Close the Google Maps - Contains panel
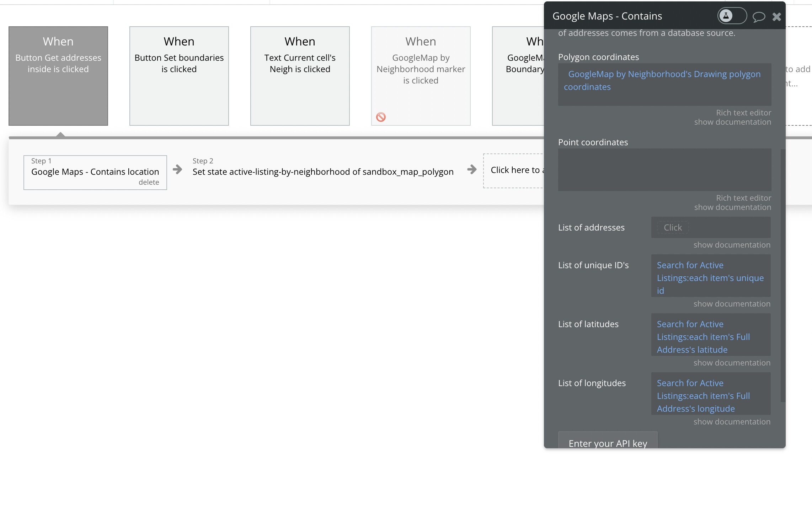 (x=777, y=17)
